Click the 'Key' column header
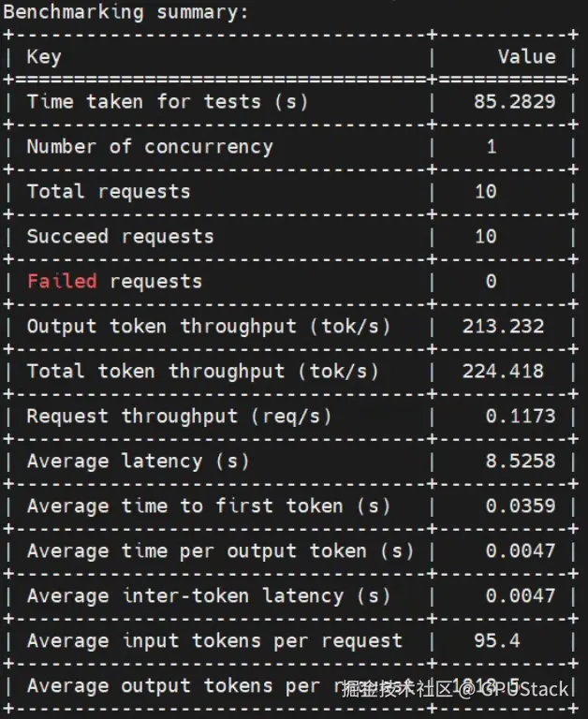This screenshot has height=719, width=588. point(44,57)
